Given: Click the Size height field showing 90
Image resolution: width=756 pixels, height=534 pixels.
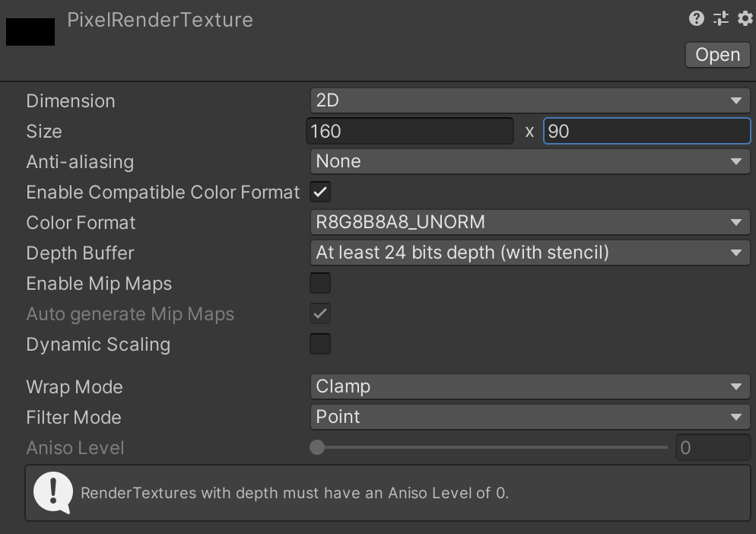Looking at the screenshot, I should tap(647, 131).
